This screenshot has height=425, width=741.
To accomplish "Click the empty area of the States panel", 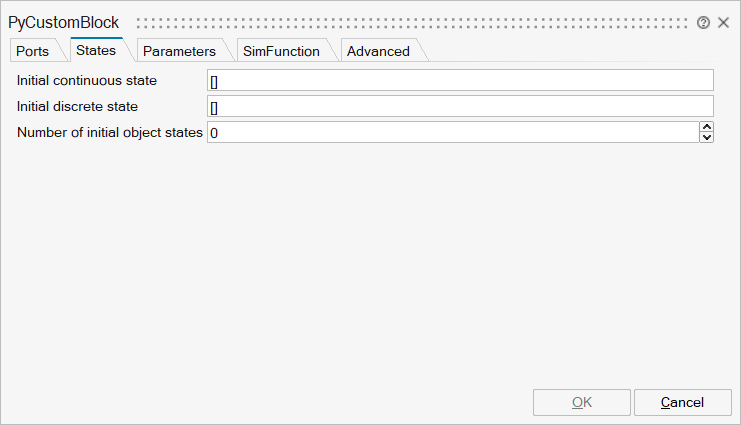I will [370, 260].
